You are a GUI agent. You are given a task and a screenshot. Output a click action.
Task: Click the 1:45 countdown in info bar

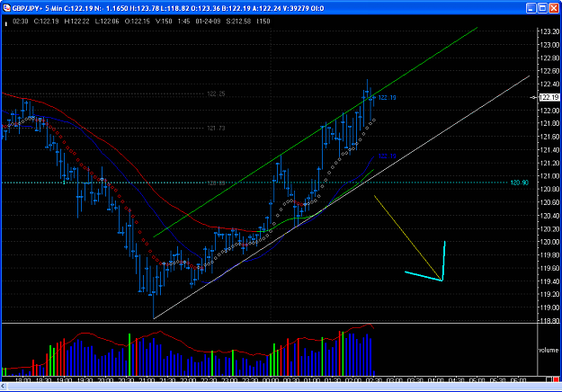click(x=183, y=22)
